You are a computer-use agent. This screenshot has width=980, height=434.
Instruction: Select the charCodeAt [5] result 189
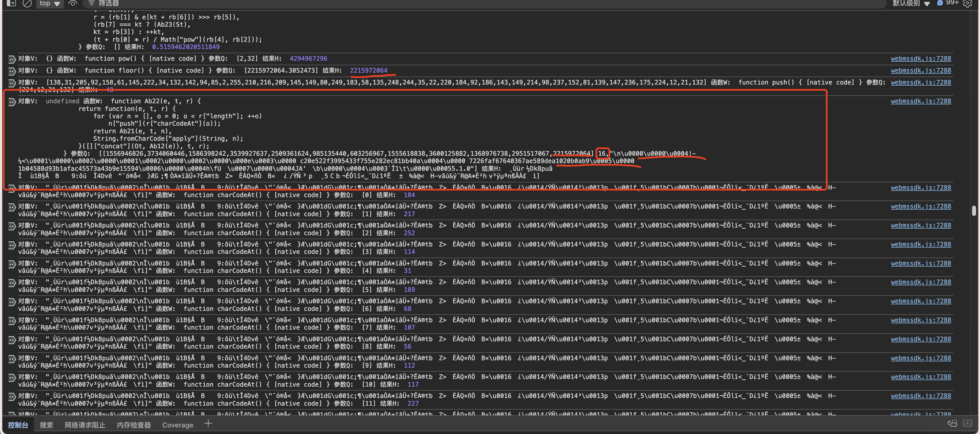point(409,289)
